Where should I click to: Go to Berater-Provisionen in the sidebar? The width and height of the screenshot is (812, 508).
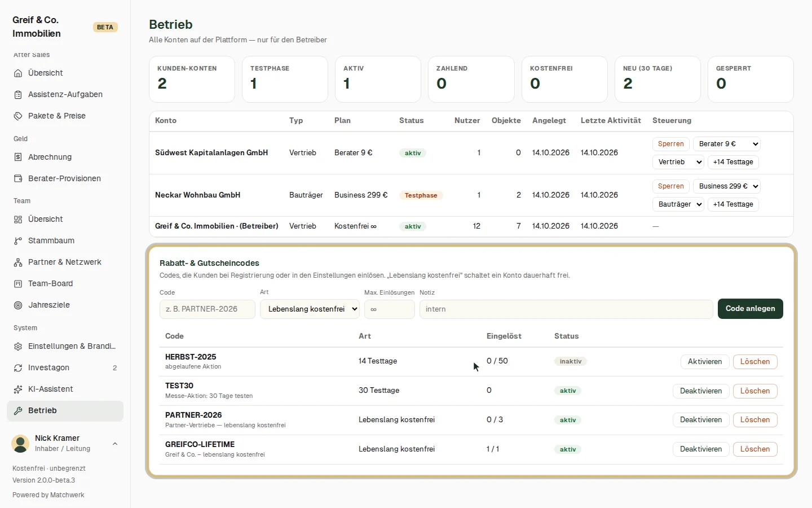[65, 178]
